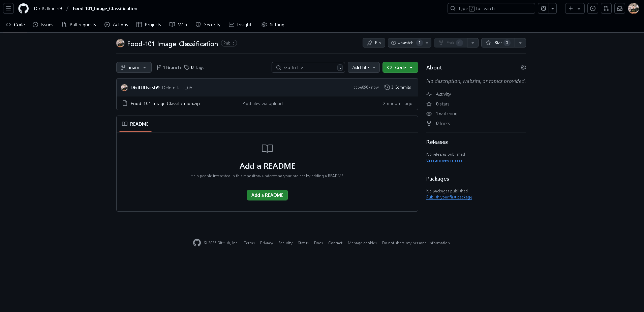Open the Wiki tab
Screen dimensions: 644x312
[178, 25]
